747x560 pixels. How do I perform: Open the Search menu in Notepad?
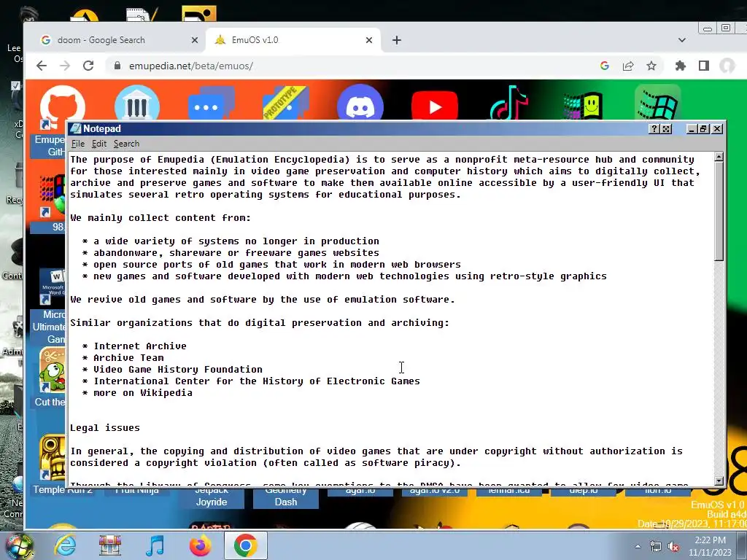(x=126, y=144)
